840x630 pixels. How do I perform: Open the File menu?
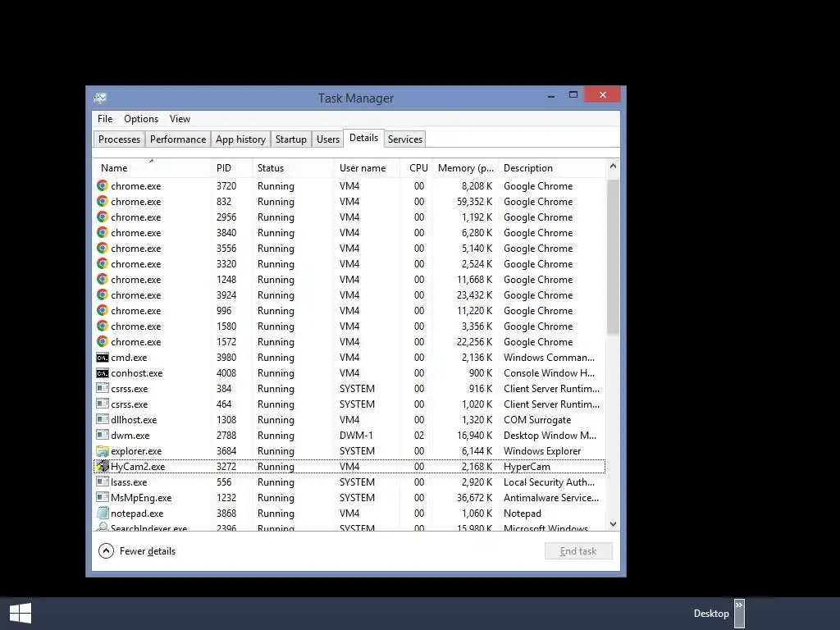click(105, 119)
